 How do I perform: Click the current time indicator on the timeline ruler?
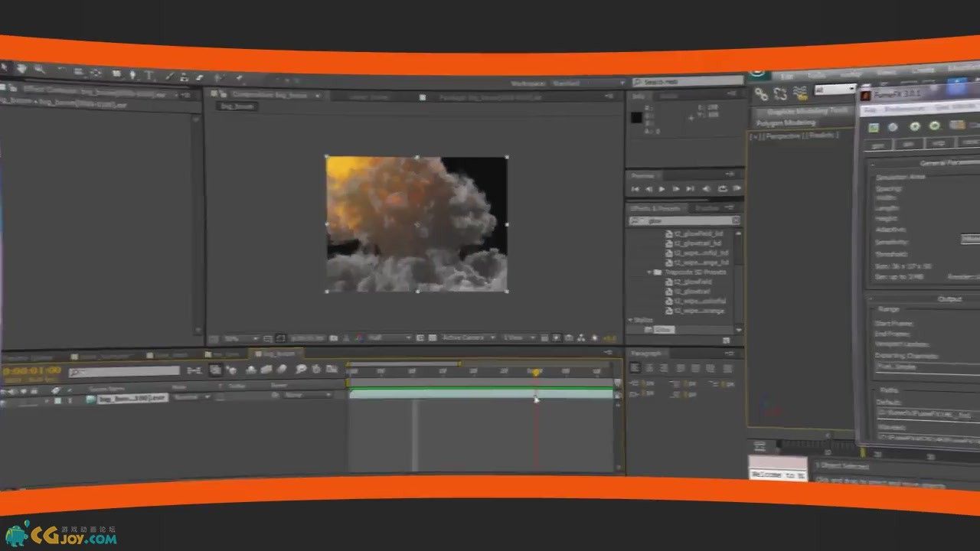(535, 372)
